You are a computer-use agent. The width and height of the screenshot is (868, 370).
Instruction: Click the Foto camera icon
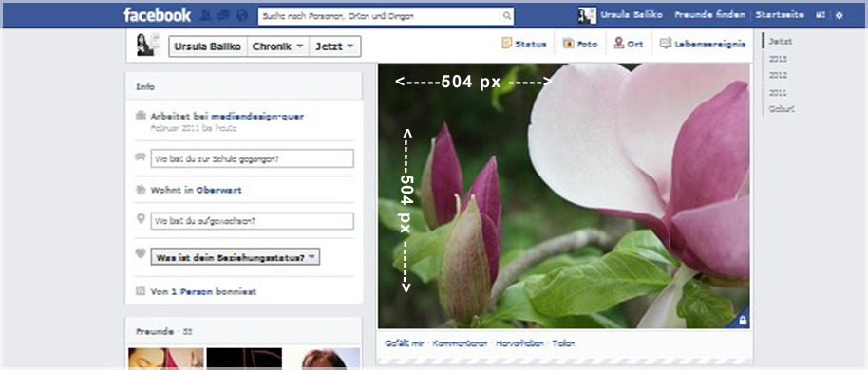click(568, 44)
